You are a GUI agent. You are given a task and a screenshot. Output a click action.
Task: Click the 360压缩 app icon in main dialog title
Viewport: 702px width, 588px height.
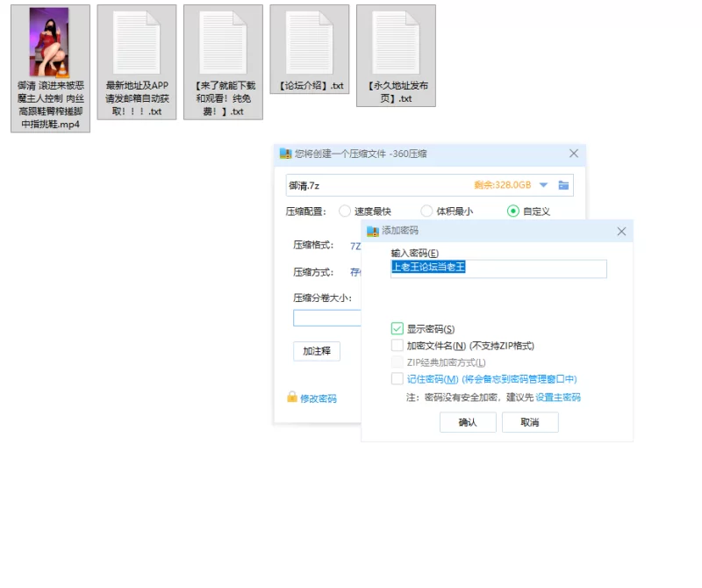(286, 154)
